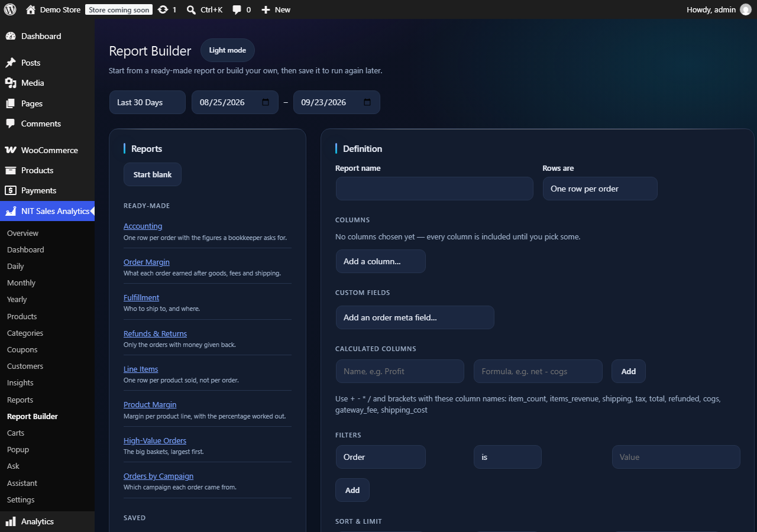
Task: Click the Comments icon in sidebar
Action: click(11, 124)
